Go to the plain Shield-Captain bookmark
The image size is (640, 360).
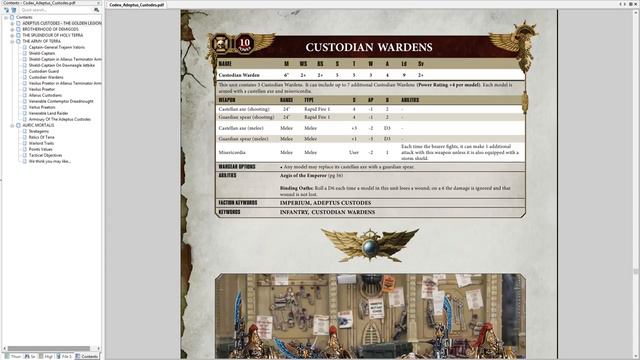(x=42, y=53)
